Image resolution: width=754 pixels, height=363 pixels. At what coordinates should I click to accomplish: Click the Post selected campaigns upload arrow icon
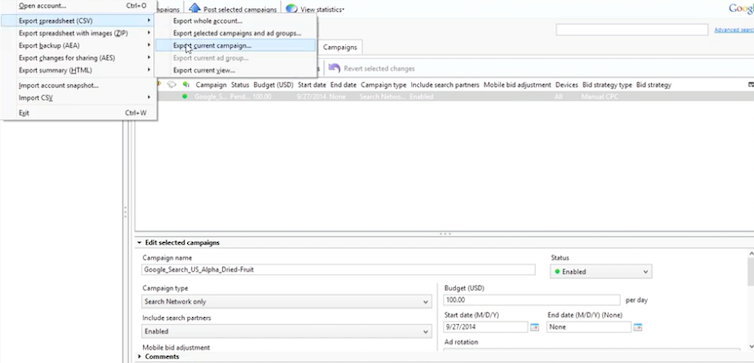194,8
